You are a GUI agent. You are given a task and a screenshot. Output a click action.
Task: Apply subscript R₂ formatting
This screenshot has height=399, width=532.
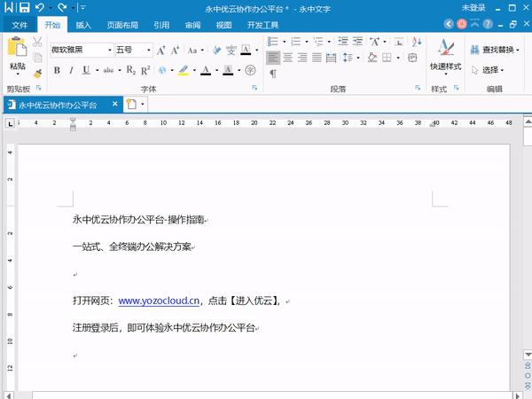click(131, 70)
